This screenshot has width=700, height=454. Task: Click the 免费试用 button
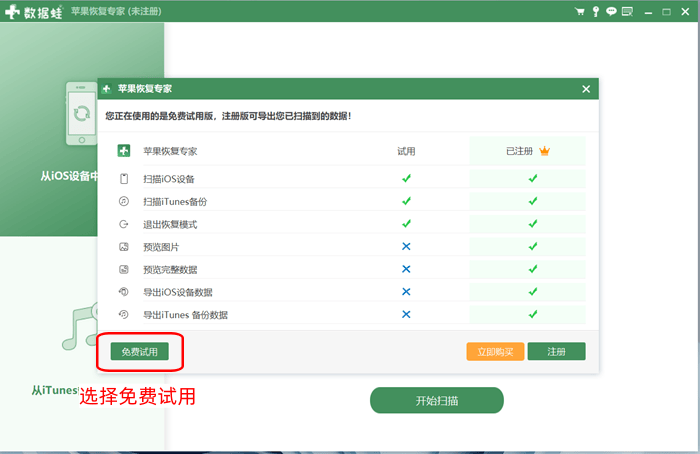point(139,352)
